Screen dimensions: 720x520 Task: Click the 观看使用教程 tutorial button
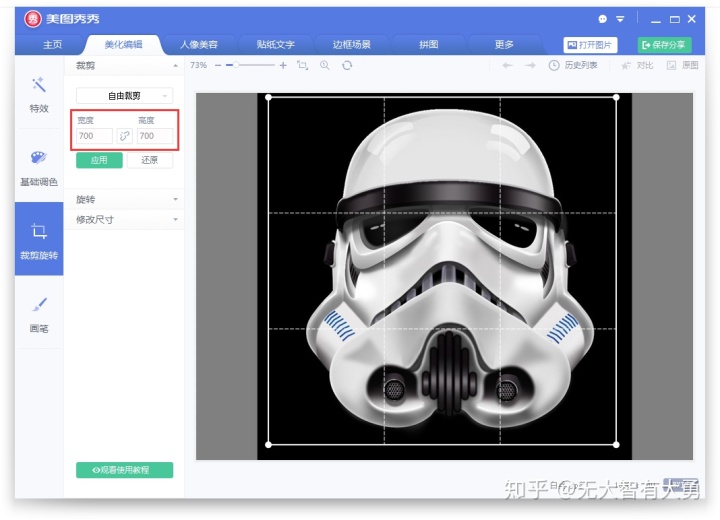[x=124, y=470]
